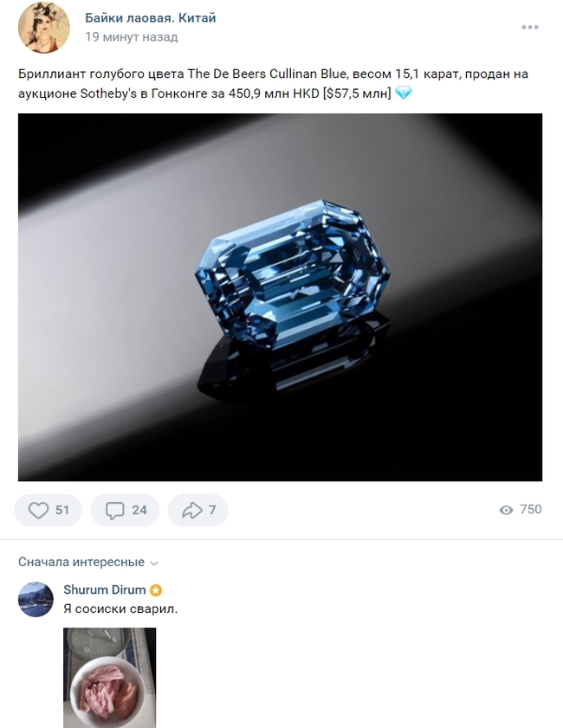Viewport: 563px width, 728px height.
Task: Click the chevron beside the comment sort option
Action: coord(153,563)
